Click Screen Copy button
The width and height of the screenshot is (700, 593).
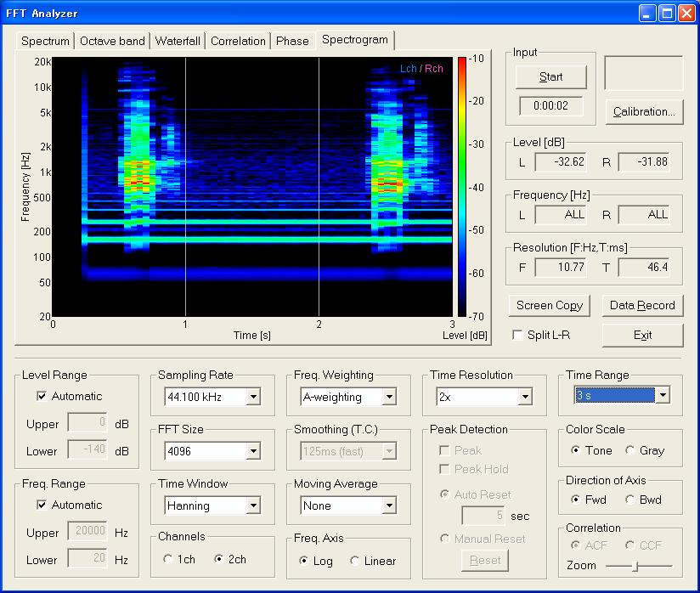[550, 306]
